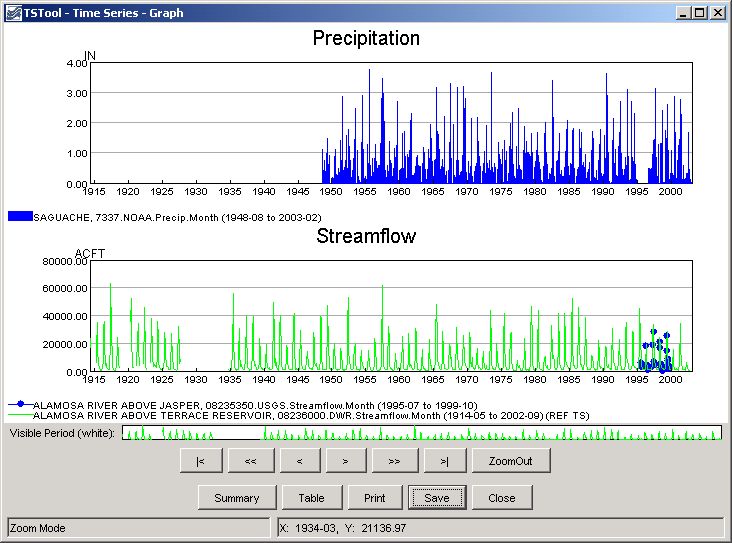The height and width of the screenshot is (543, 732).
Task: Open the Summary report
Action: 236,498
